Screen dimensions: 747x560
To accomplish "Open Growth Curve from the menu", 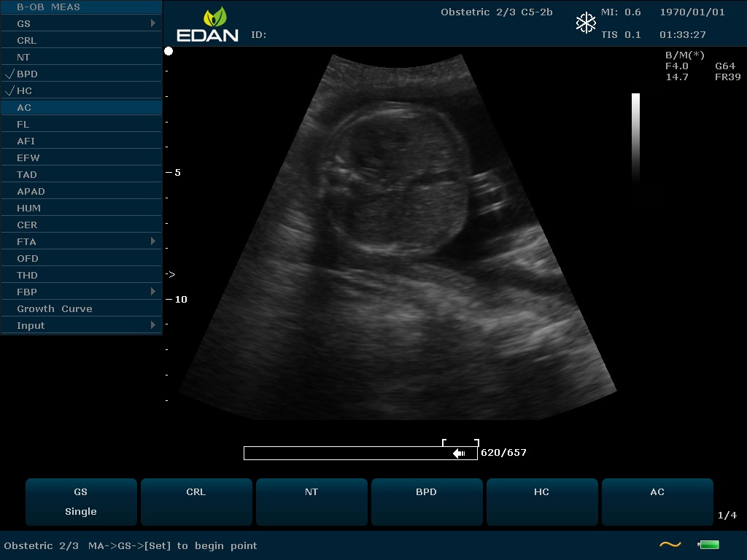I will (x=55, y=308).
